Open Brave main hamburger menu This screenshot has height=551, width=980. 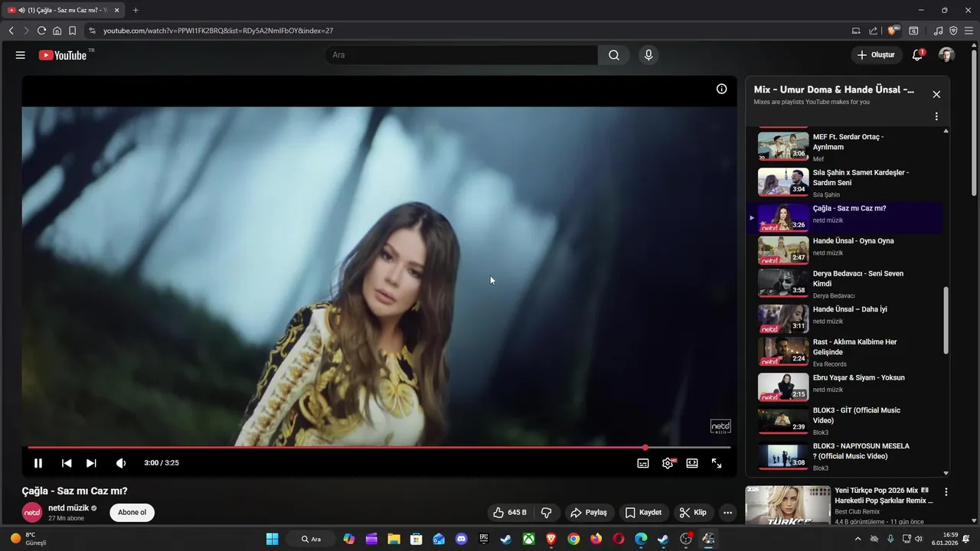[968, 31]
